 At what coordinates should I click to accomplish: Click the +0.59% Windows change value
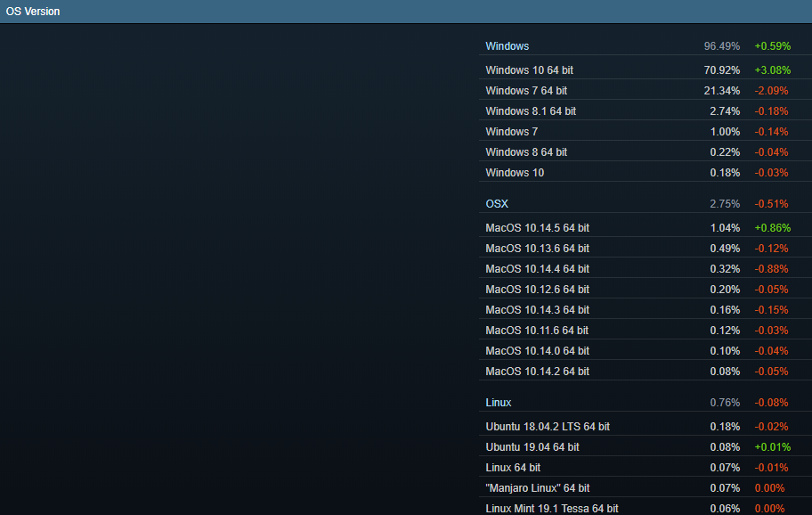click(772, 46)
